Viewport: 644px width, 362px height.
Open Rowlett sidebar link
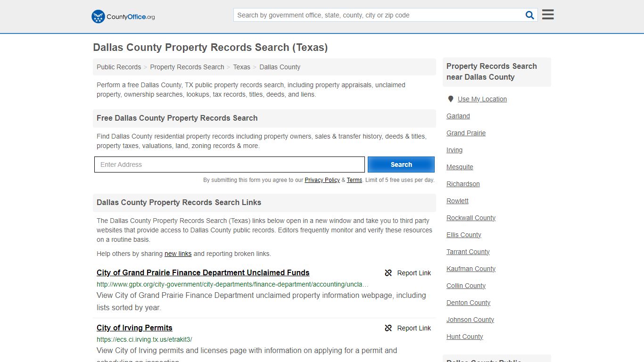pyautogui.click(x=457, y=201)
